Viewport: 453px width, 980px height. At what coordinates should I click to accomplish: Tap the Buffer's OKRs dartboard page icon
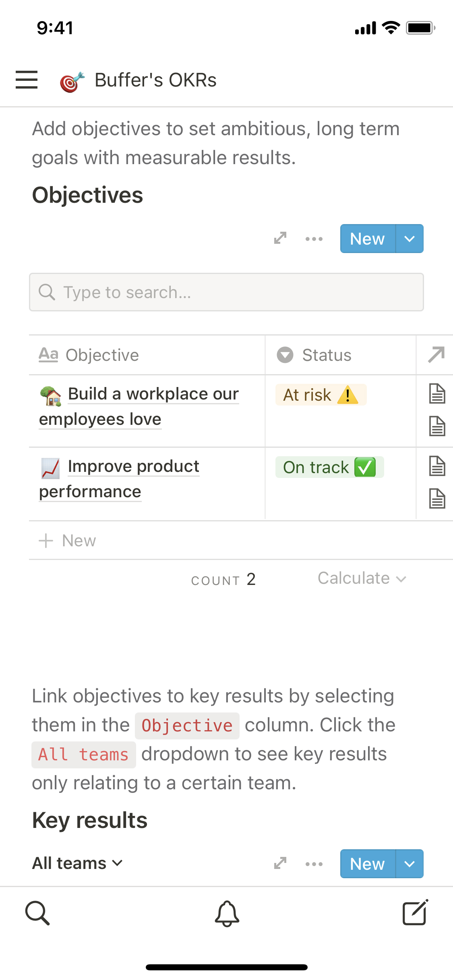coord(72,81)
